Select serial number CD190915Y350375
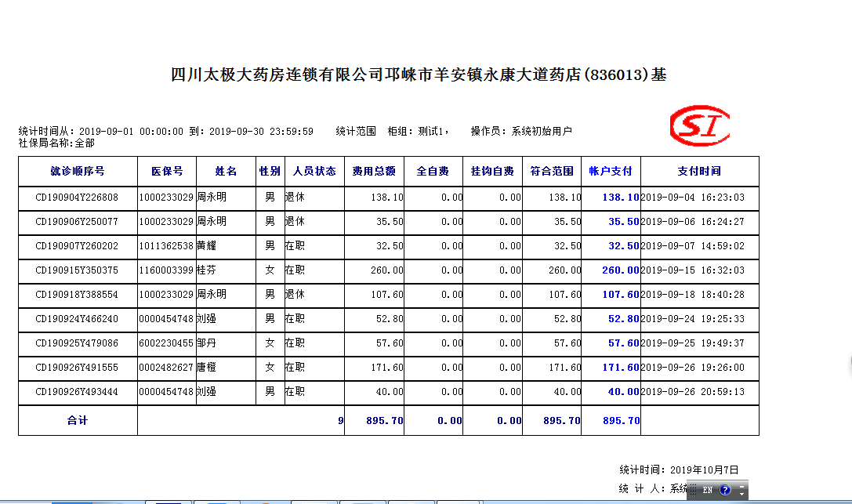The width and height of the screenshot is (852, 504). pos(77,270)
